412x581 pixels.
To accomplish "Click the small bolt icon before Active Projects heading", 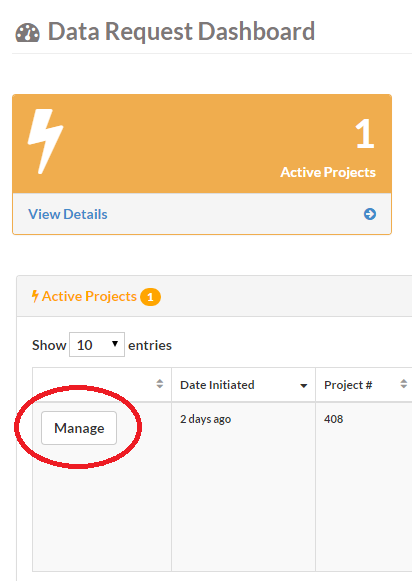I will pyautogui.click(x=35, y=296).
